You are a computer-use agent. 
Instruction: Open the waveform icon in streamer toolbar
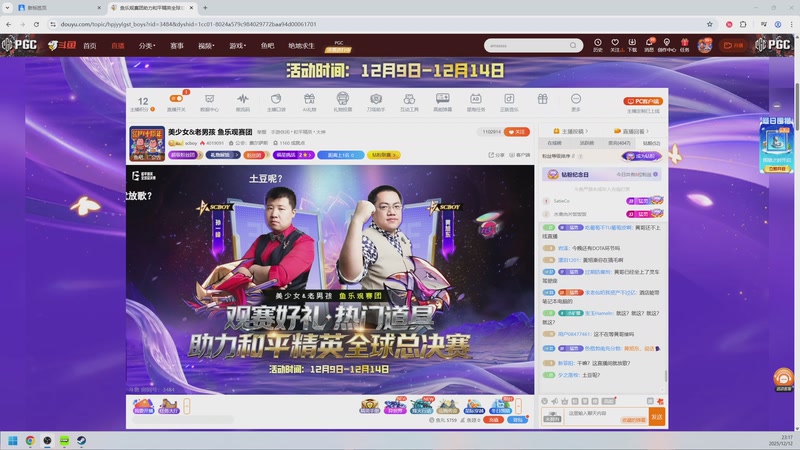point(243,102)
